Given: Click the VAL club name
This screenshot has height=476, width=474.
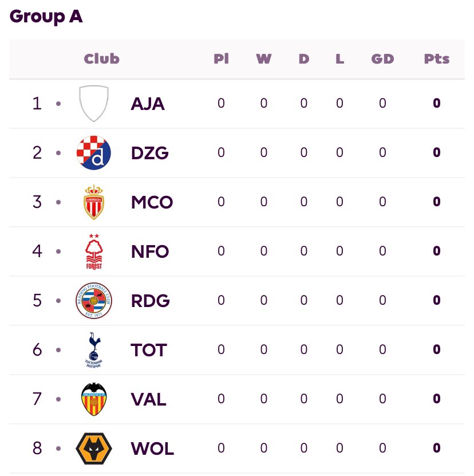Looking at the screenshot, I should pyautogui.click(x=148, y=399).
